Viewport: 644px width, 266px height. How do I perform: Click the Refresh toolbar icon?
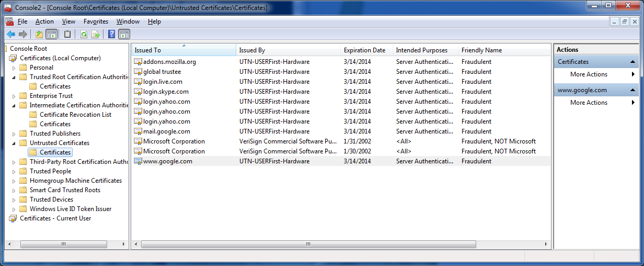(84, 35)
